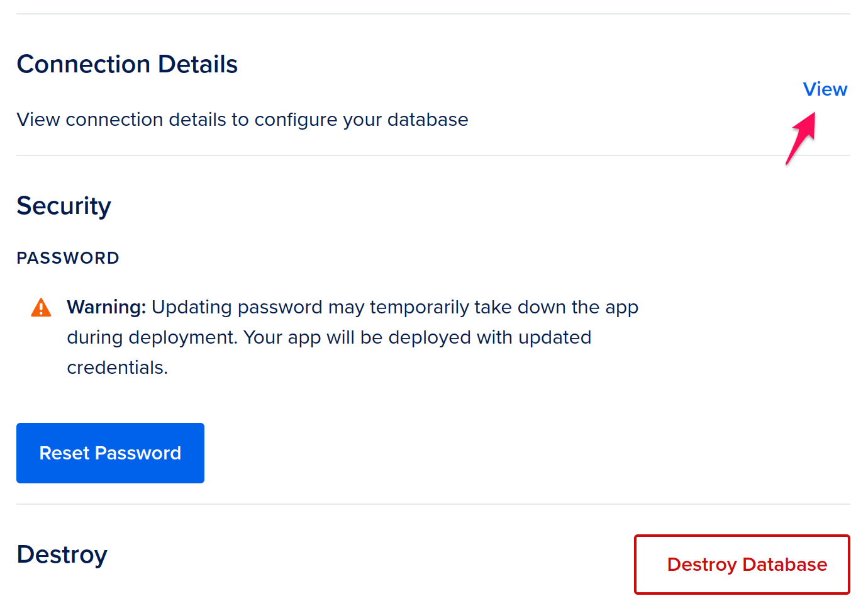Click 'take down the app' warning phrase
This screenshot has width=868, height=613.
557,307
